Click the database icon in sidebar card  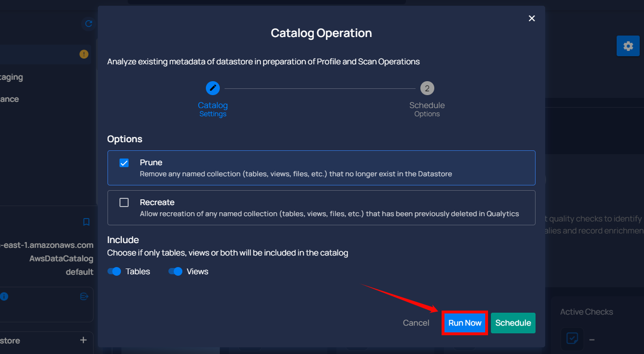coord(84,297)
